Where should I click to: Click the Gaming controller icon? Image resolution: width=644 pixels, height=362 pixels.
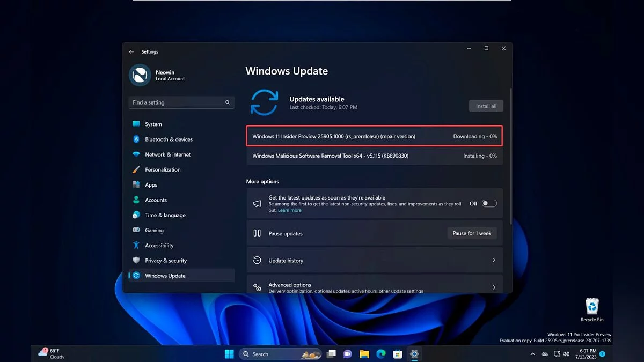click(136, 230)
